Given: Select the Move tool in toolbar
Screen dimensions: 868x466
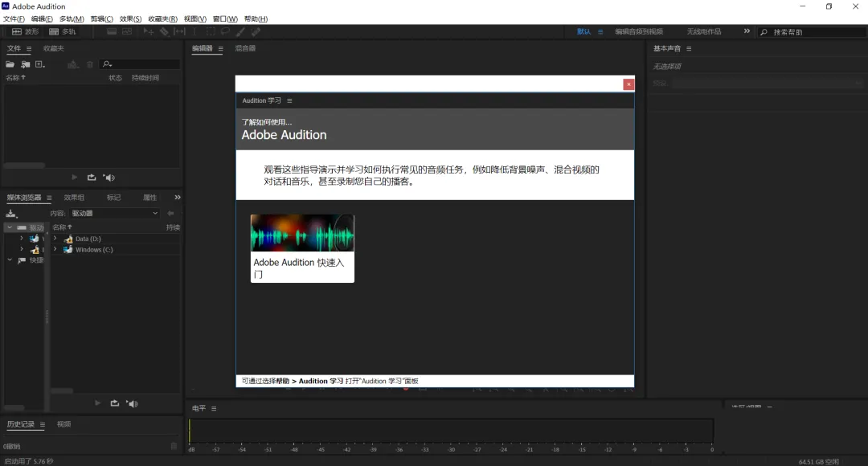Looking at the screenshot, I should click(149, 31).
